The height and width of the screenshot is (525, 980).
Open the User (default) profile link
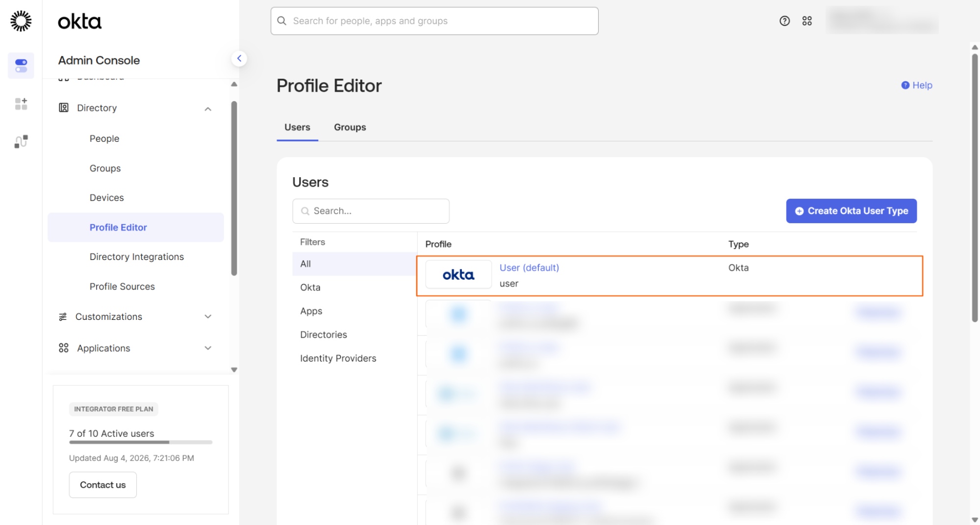tap(529, 268)
